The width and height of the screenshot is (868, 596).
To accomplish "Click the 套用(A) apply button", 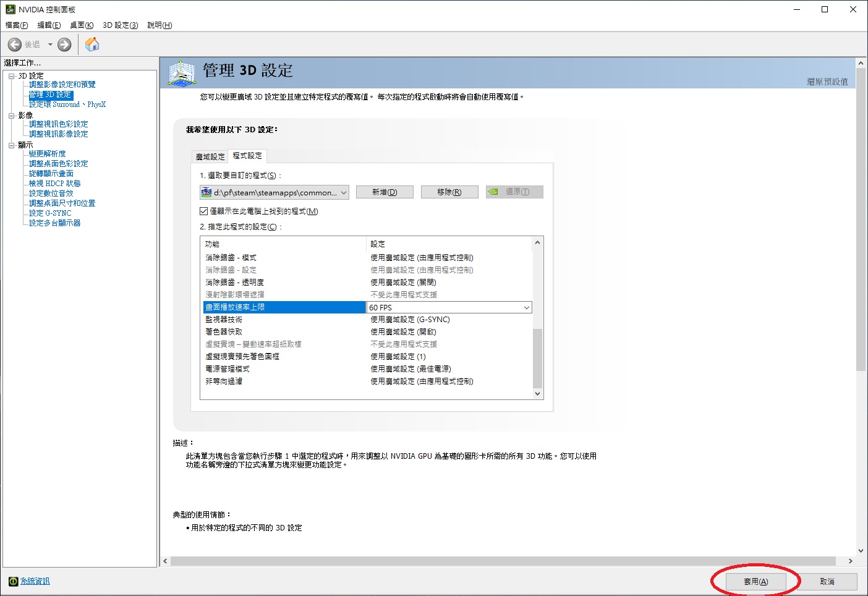I will coord(755,582).
